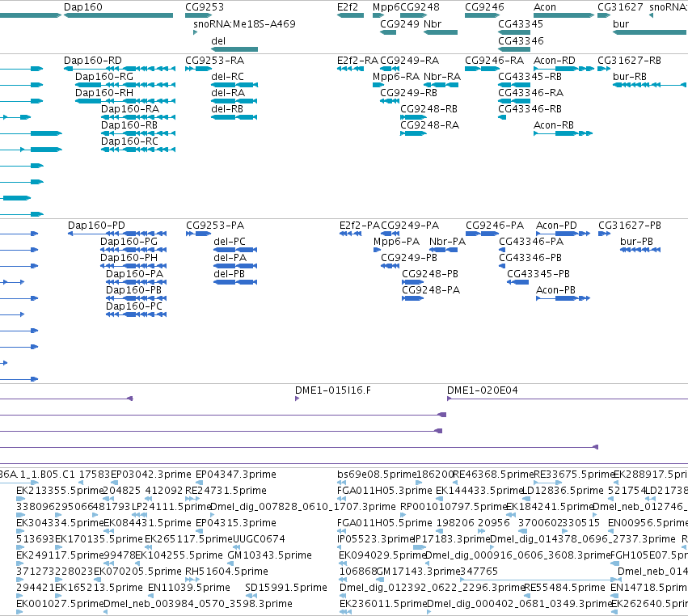Viewport: 688px width, 616px height.
Task: Click the CG9253 gene label
Action: (205, 7)
